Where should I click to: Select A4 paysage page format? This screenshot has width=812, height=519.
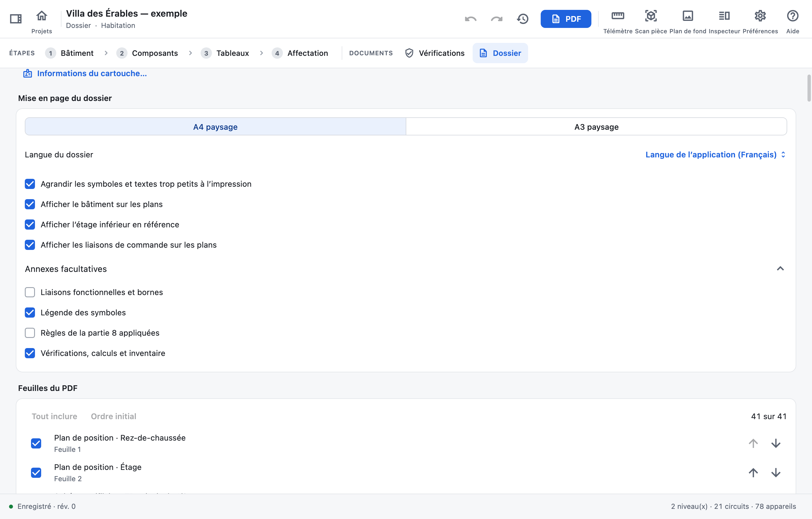[x=215, y=127]
